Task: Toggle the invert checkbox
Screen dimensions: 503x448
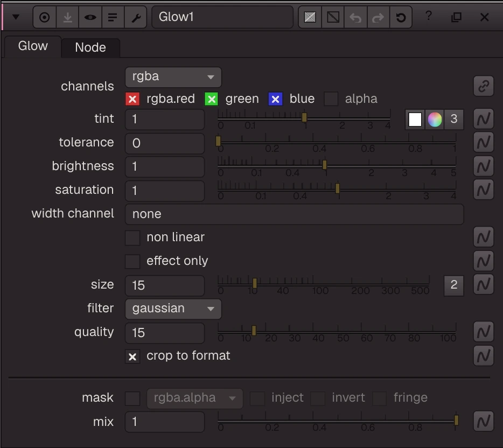Action: coord(318,398)
